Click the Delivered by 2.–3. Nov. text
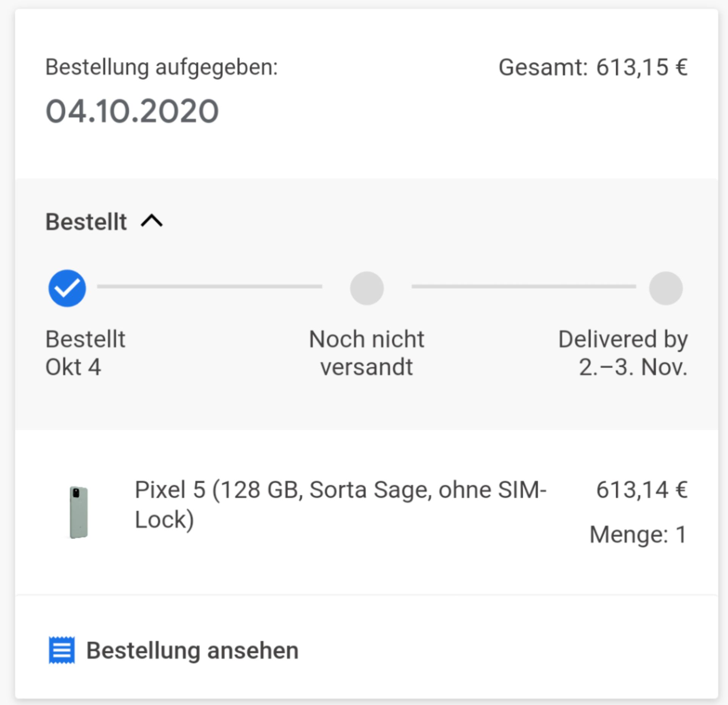The width and height of the screenshot is (728, 705). 623,352
